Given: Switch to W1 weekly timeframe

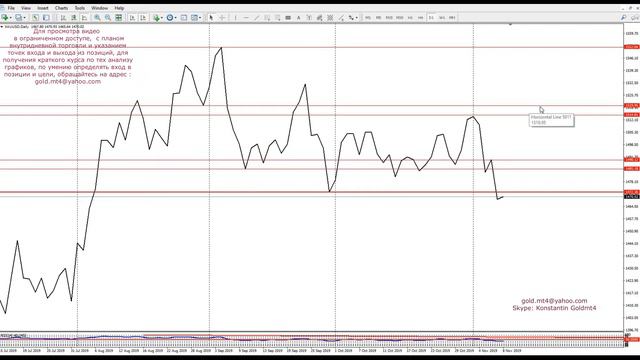Looking at the screenshot, I should (442, 18).
